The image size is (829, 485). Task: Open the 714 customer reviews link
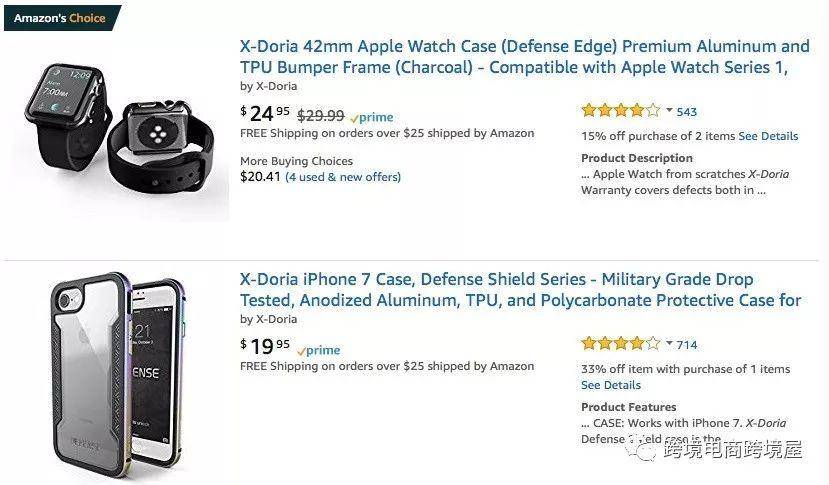point(687,345)
